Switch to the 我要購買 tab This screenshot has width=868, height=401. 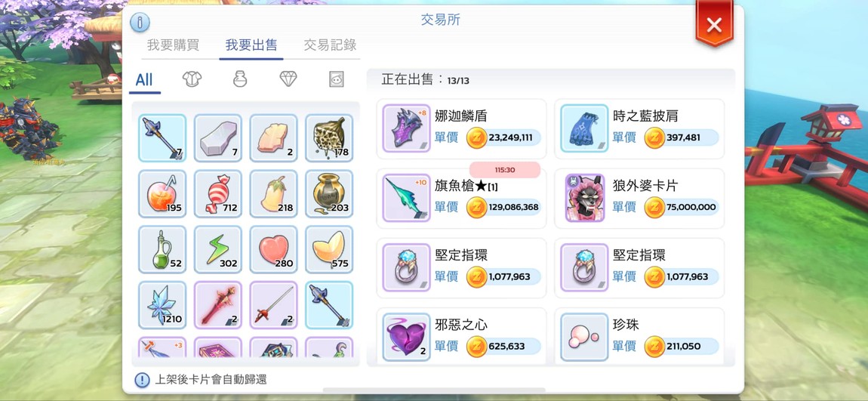[174, 45]
